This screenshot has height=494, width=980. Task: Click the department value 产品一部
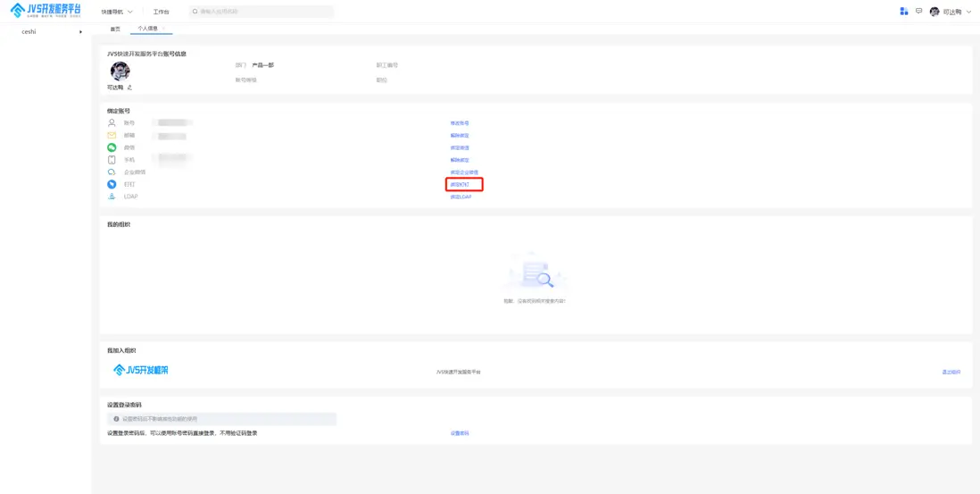262,65
